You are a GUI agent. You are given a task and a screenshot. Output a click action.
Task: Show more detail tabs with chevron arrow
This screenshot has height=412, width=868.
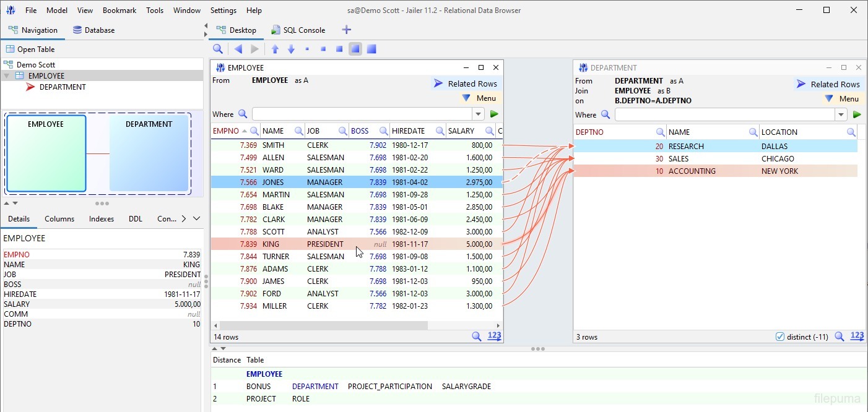[183, 218]
